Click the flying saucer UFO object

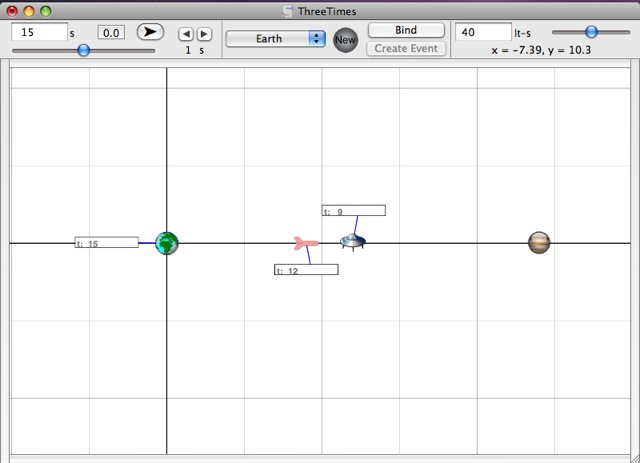tap(351, 241)
